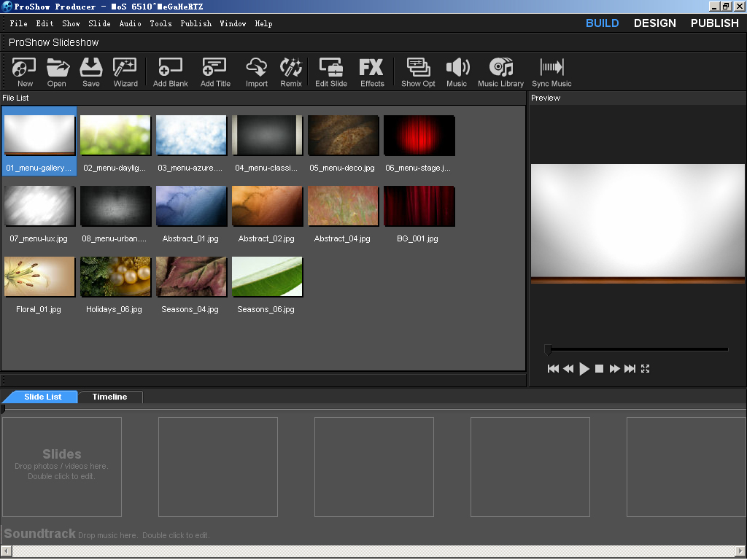747x560 pixels.
Task: Select the Slide List tab
Action: pos(43,397)
